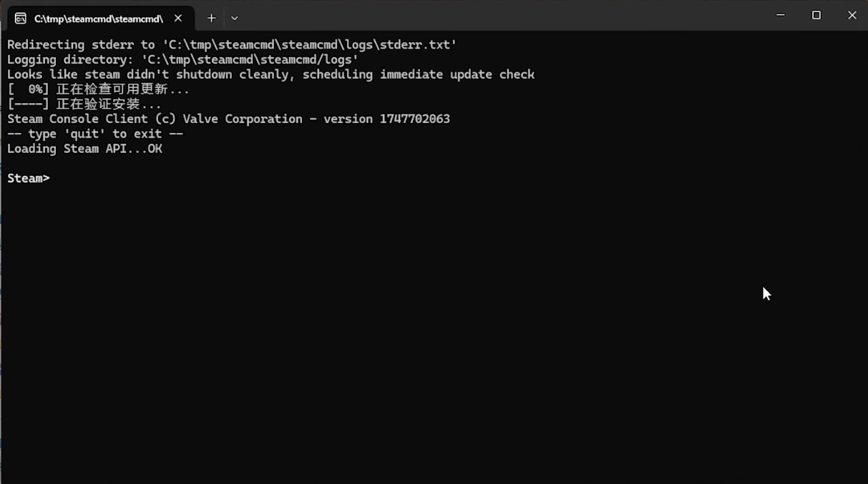Close the terminal window
Viewport: 868px width, 484px height.
point(852,15)
